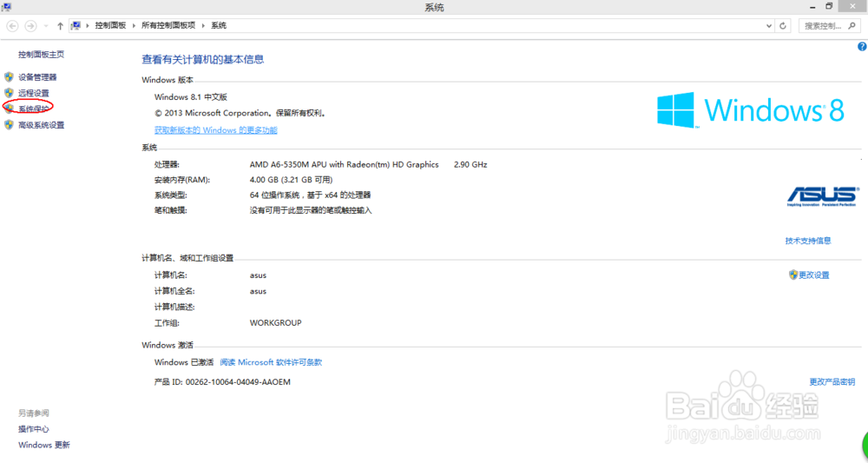
Task: Click the Windows 已激活 status text
Action: click(184, 362)
